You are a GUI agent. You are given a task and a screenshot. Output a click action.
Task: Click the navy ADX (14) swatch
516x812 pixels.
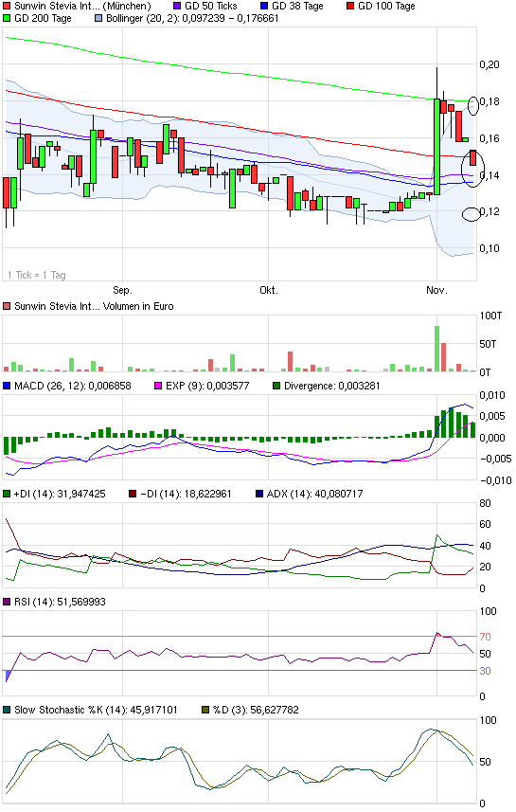click(259, 495)
